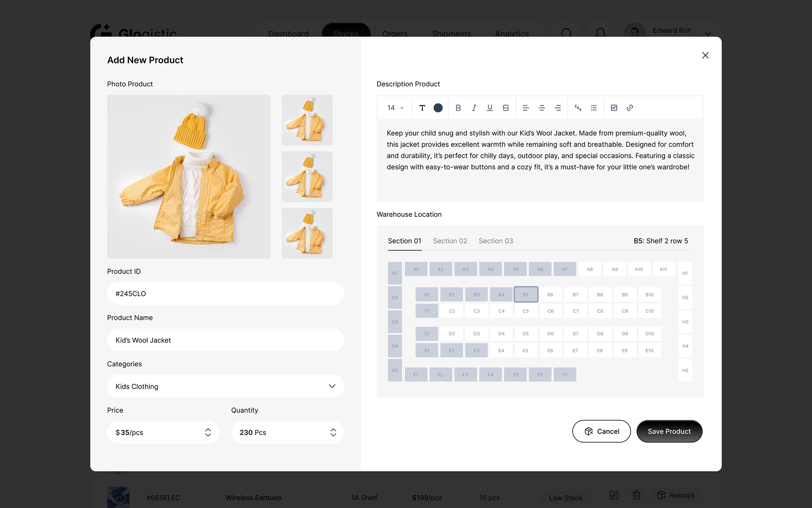
Task: Click the Product Name input field
Action: pyautogui.click(x=225, y=340)
